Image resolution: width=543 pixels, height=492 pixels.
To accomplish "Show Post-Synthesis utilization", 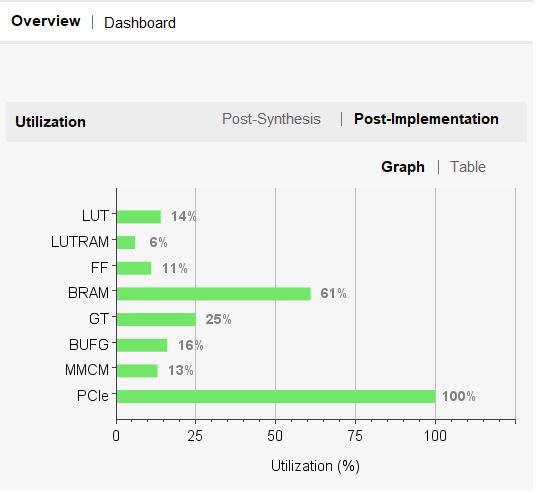I will tap(271, 119).
